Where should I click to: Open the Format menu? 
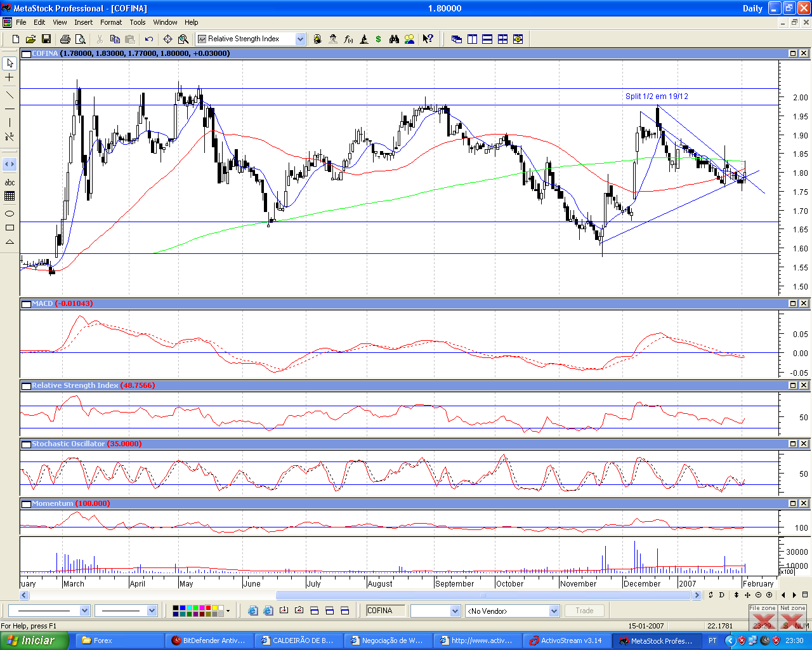tap(111, 22)
